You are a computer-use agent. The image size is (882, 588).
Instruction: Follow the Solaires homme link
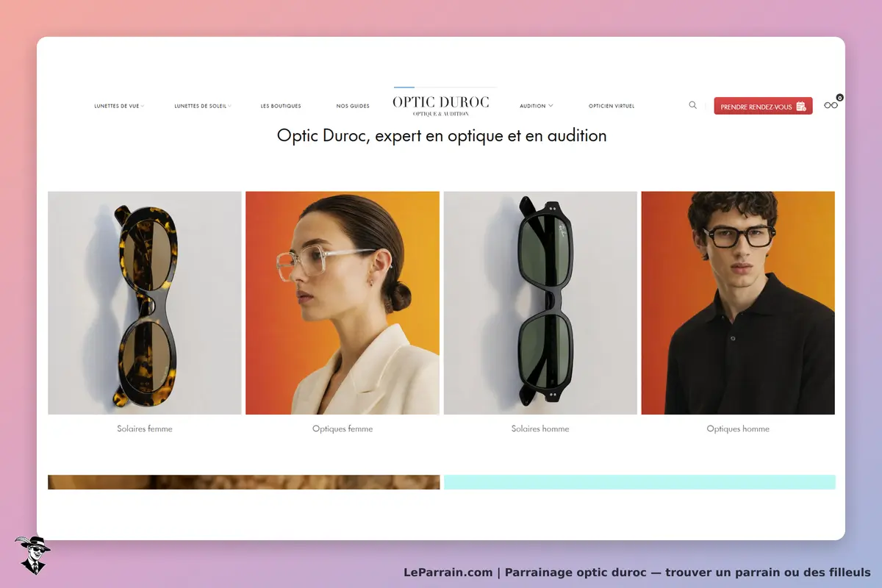(540, 429)
